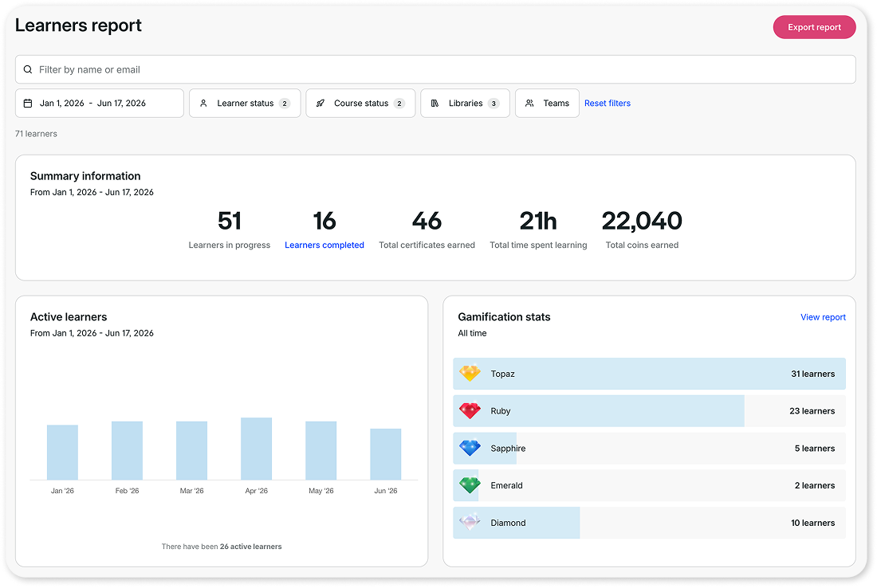Viewport: 877px width, 588px height.
Task: Click the count badge 3 on Libraries
Action: coord(494,104)
